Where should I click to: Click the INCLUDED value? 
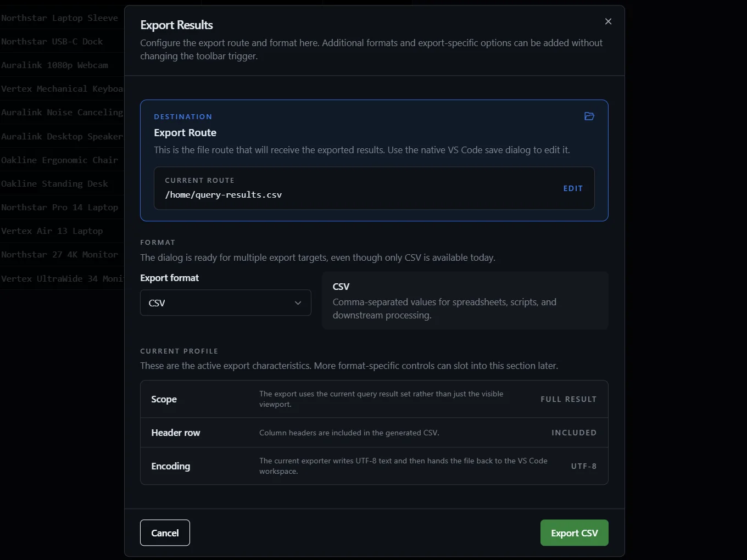(574, 433)
